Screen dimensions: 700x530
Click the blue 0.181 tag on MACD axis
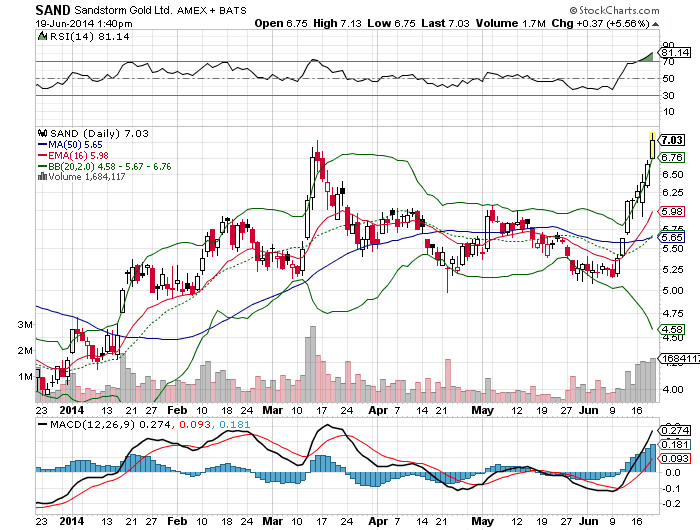tap(675, 445)
